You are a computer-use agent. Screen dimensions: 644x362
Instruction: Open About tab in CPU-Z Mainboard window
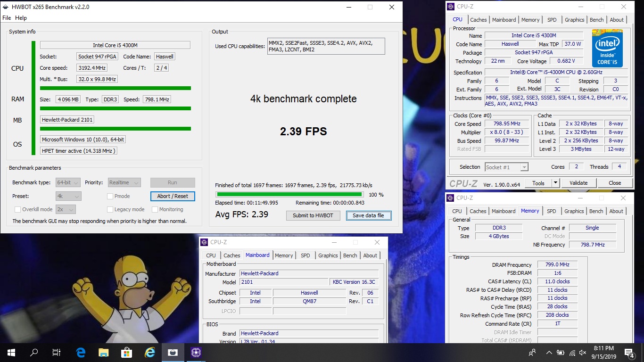(x=370, y=255)
